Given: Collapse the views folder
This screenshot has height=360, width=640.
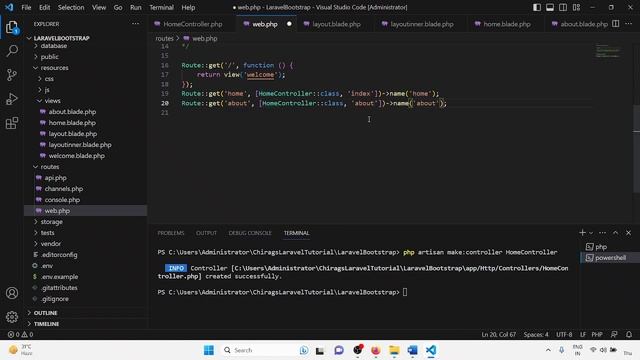Looking at the screenshot, I should [x=52, y=101].
